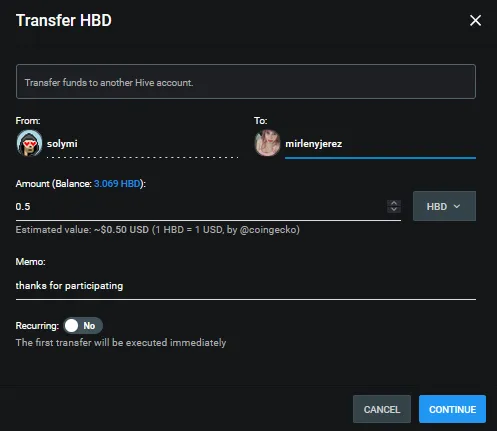Close the Transfer HBD dialog

(475, 20)
